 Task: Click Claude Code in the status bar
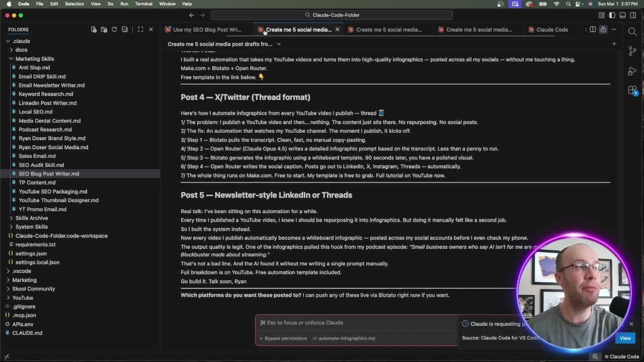(x=622, y=356)
